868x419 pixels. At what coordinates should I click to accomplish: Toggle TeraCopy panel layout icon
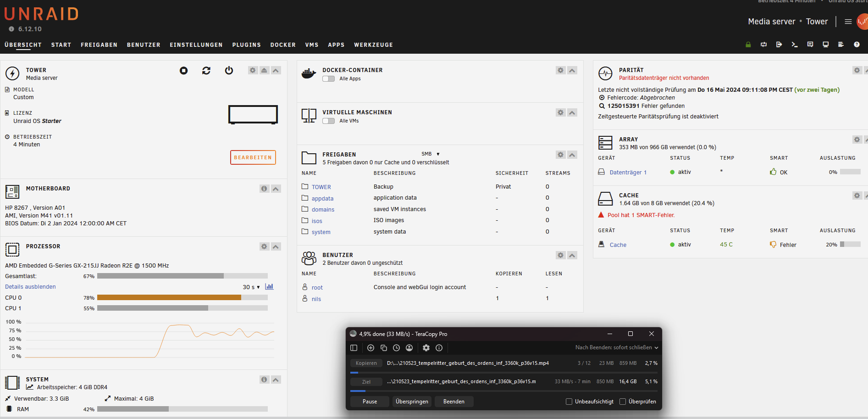(x=354, y=348)
